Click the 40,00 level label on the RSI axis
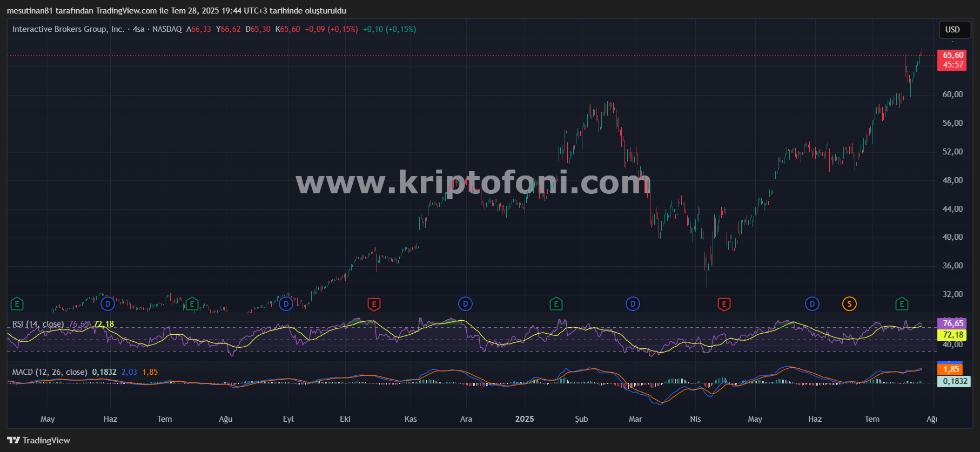980x452 pixels. coord(952,345)
